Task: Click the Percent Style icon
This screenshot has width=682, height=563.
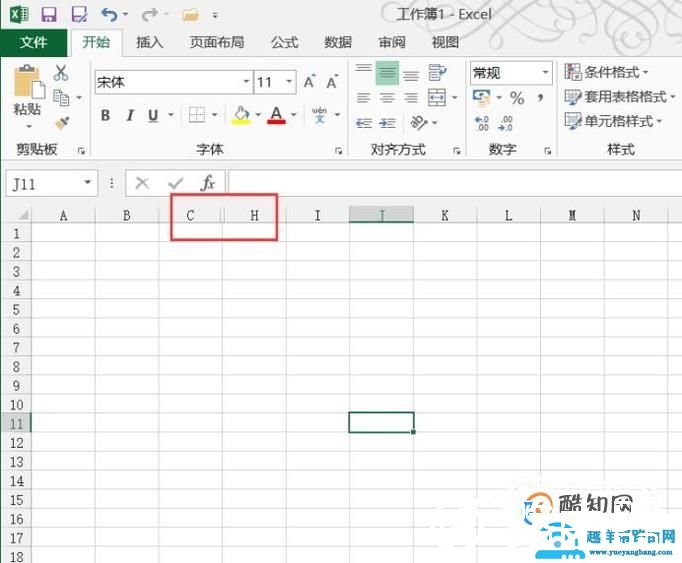Action: point(517,98)
